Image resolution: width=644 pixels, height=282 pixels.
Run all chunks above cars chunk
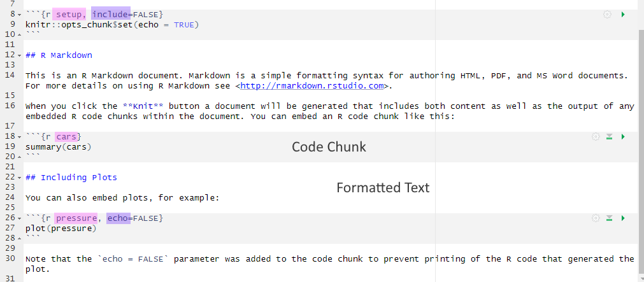coord(610,137)
